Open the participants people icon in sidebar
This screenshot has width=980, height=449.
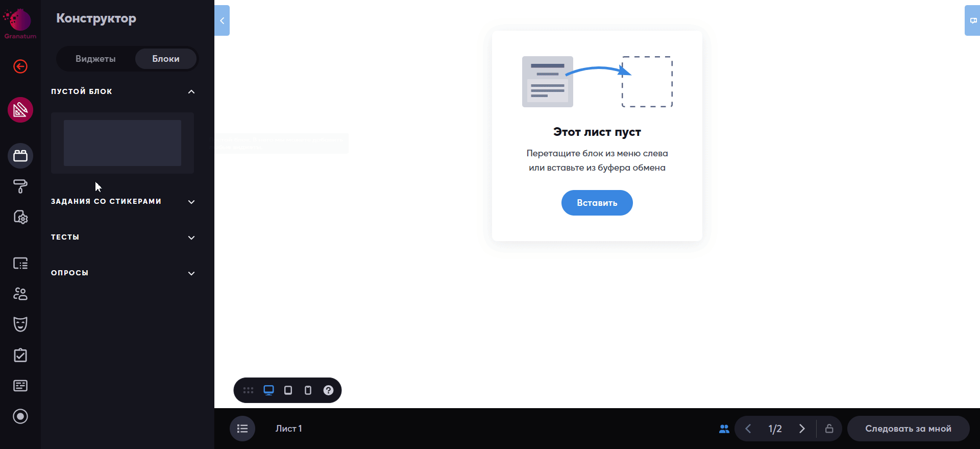pyautogui.click(x=20, y=294)
